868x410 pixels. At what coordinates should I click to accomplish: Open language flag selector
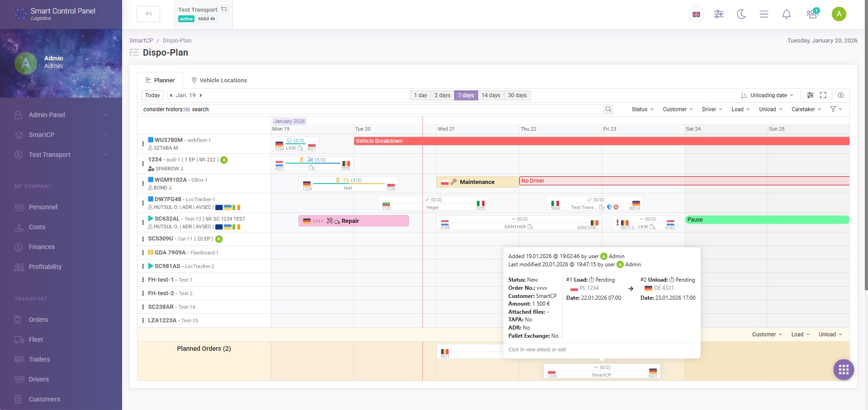click(696, 14)
